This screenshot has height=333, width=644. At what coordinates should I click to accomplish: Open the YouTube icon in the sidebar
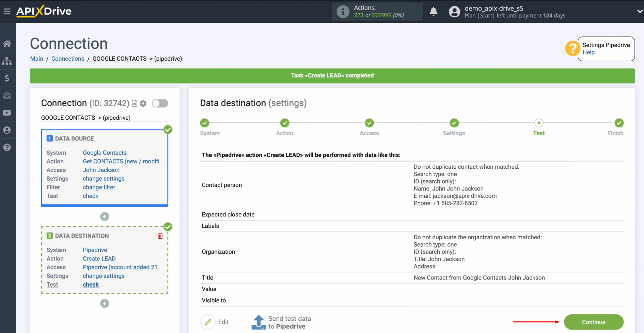pos(7,112)
